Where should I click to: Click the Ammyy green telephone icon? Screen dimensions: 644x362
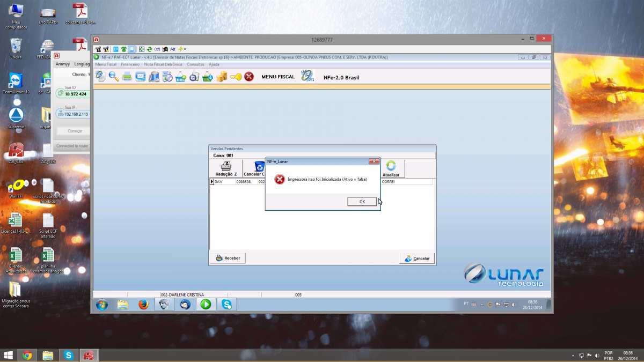[x=123, y=49]
